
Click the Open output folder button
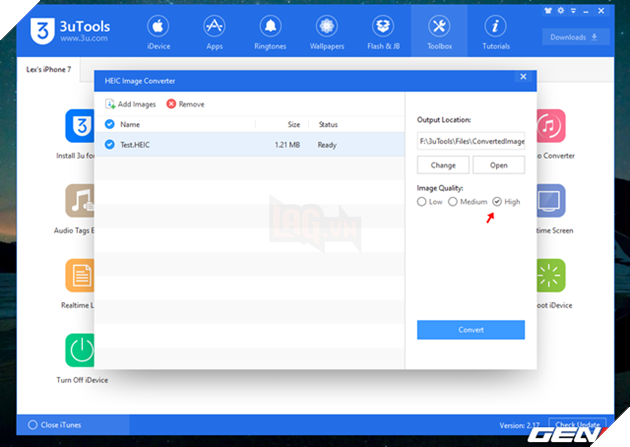click(x=499, y=165)
